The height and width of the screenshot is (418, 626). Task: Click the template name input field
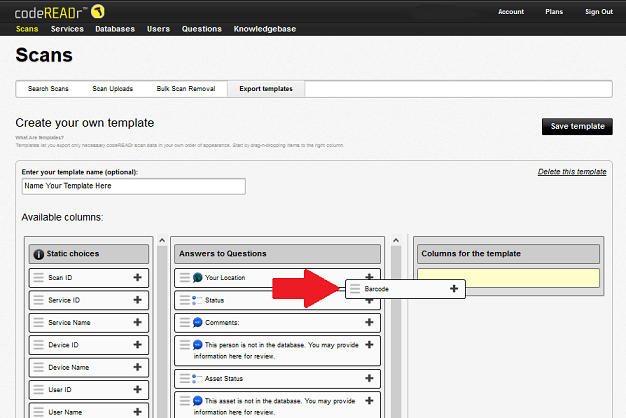click(134, 186)
